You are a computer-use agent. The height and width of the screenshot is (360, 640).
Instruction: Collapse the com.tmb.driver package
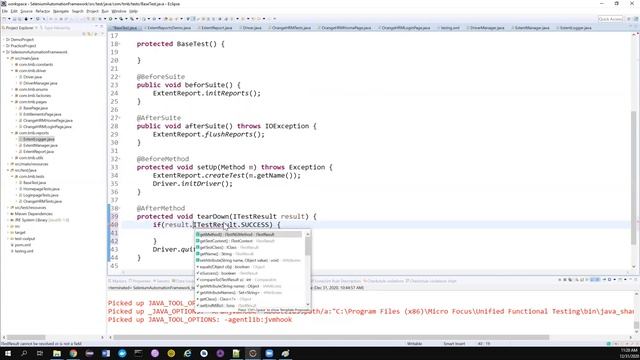12,71
